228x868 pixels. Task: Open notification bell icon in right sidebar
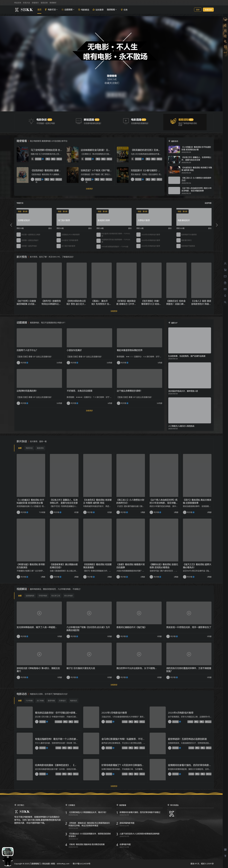click(225, 296)
